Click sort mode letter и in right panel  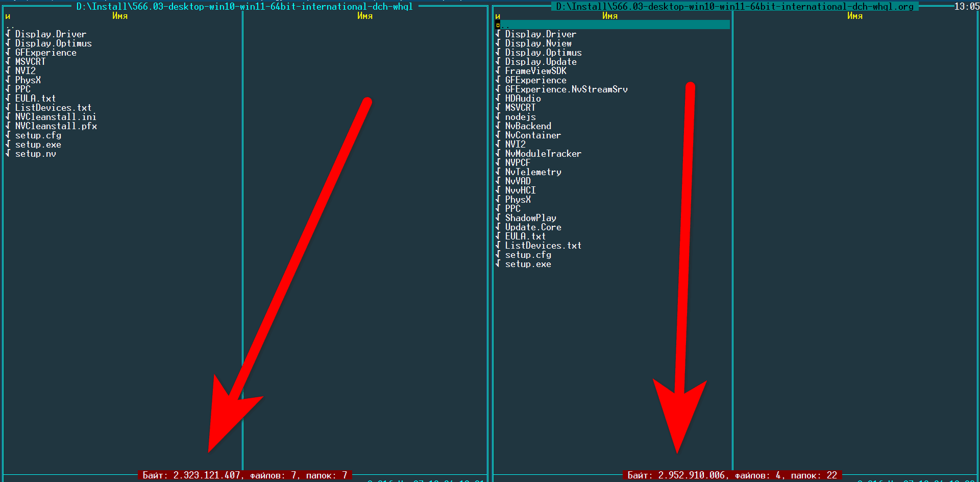pyautogui.click(x=498, y=16)
